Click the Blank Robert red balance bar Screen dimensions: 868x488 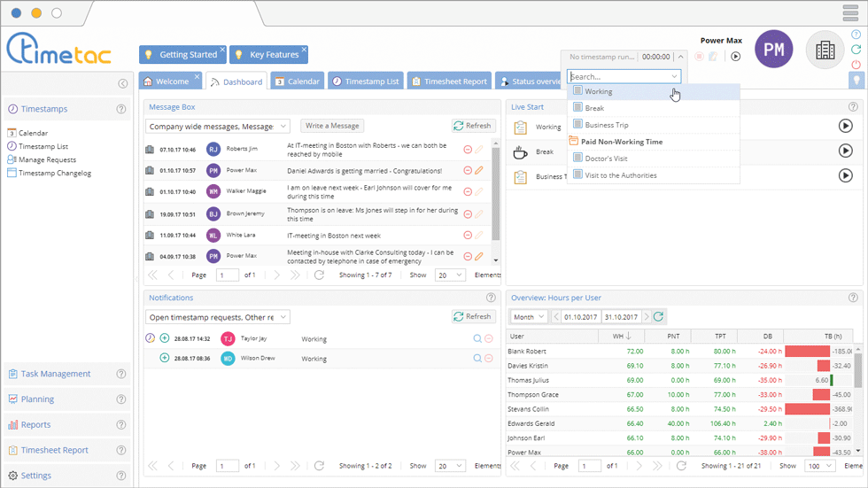click(x=807, y=352)
